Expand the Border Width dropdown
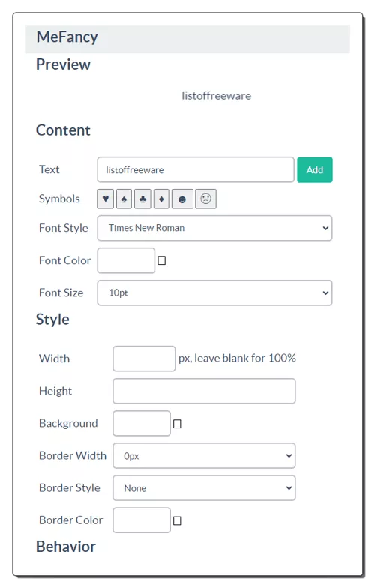The width and height of the screenshot is (375, 588). (x=204, y=456)
